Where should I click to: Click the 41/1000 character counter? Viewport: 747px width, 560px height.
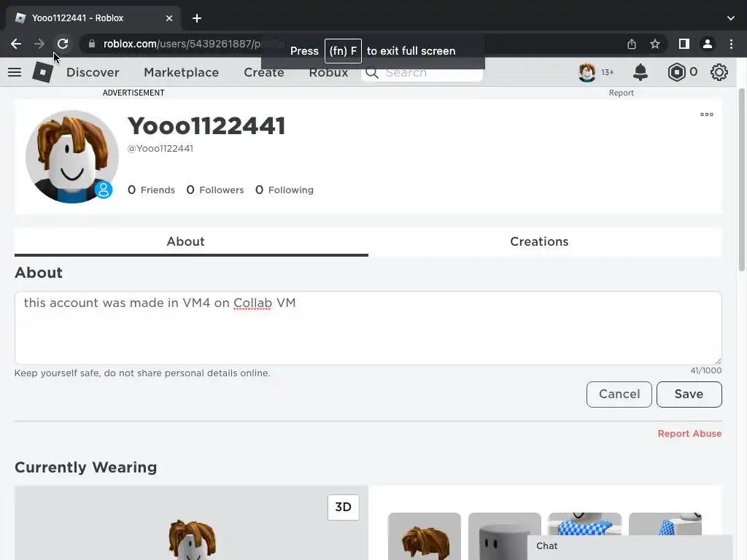706,370
